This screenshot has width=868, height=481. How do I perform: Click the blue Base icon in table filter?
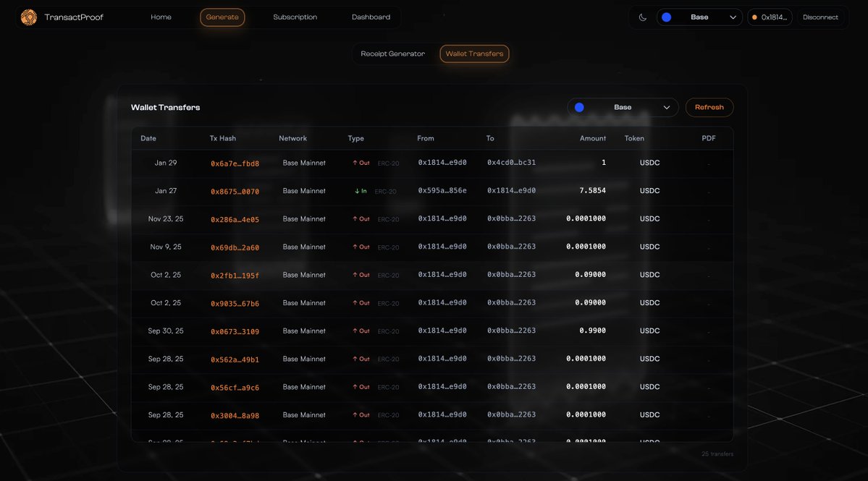[579, 107]
